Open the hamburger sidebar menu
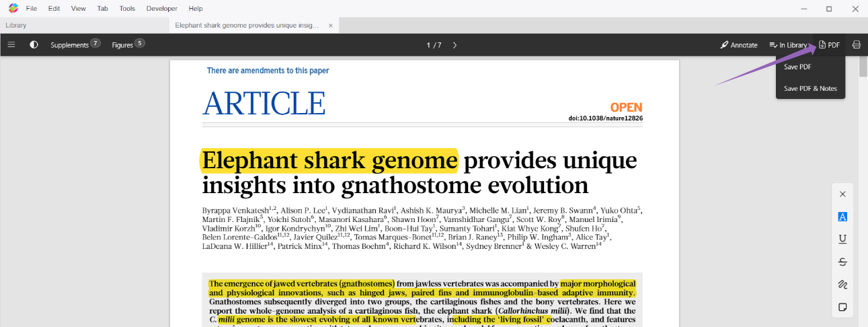This screenshot has height=327, width=868. click(11, 45)
